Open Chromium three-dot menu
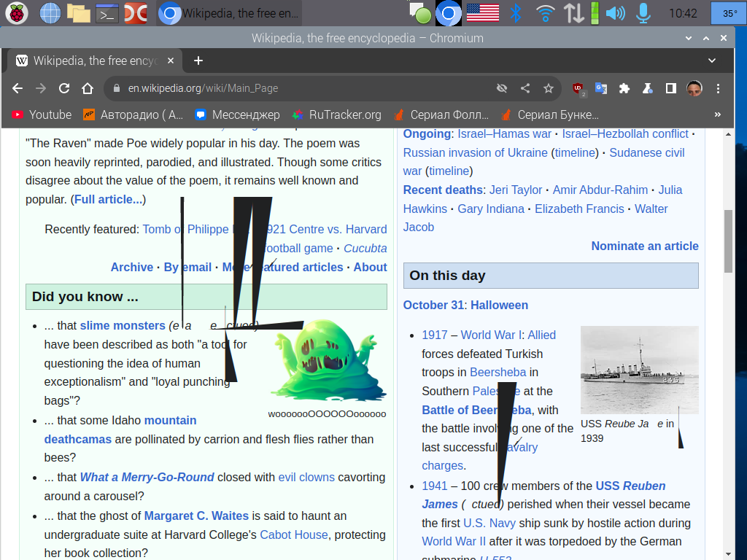This screenshot has width=747, height=560. point(718,88)
